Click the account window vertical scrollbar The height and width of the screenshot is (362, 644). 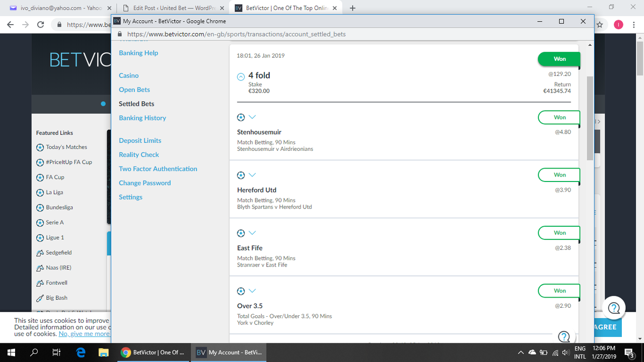click(590, 118)
